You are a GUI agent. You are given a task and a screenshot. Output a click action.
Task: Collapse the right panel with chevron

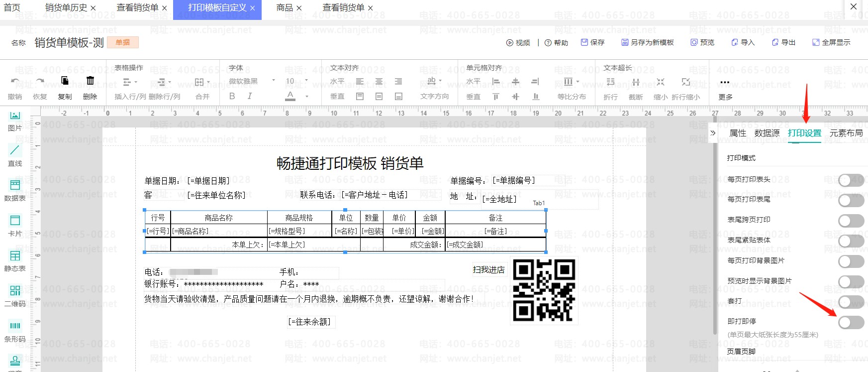tap(713, 133)
